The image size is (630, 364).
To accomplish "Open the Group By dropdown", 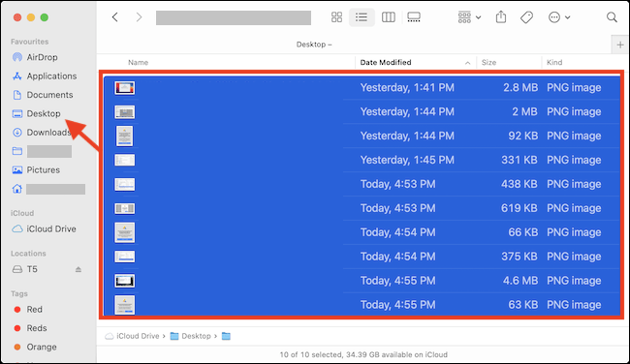I will (469, 17).
